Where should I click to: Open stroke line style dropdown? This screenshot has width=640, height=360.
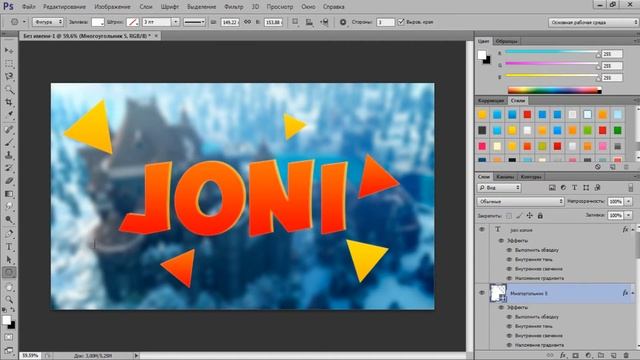point(194,22)
